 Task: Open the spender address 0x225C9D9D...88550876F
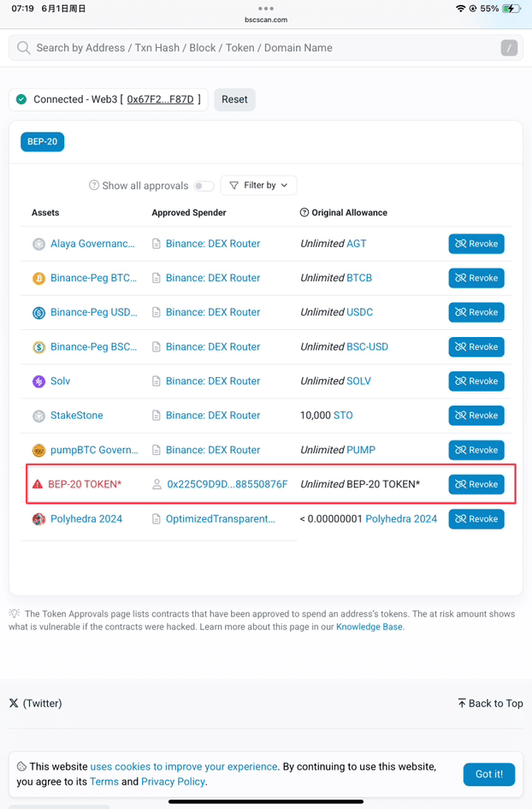[x=227, y=485]
